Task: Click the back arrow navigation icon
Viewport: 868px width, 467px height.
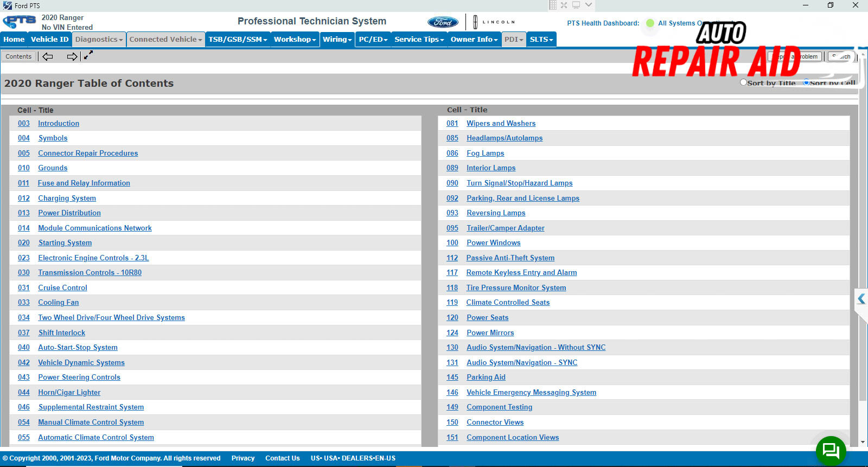Action: 48,56
